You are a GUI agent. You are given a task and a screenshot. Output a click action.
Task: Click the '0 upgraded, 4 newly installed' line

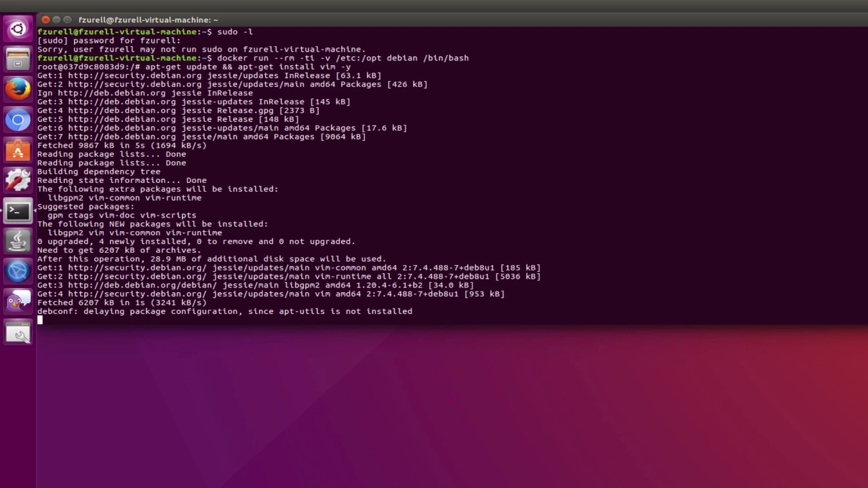[x=196, y=241]
